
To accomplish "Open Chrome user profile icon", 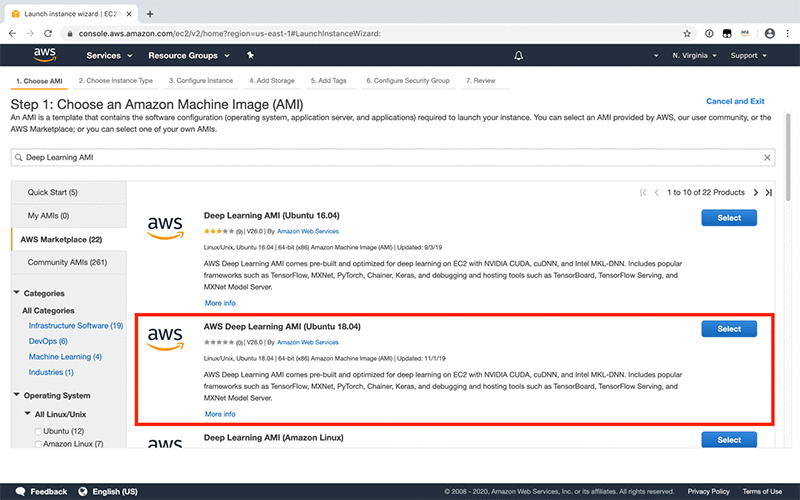I will 769,34.
